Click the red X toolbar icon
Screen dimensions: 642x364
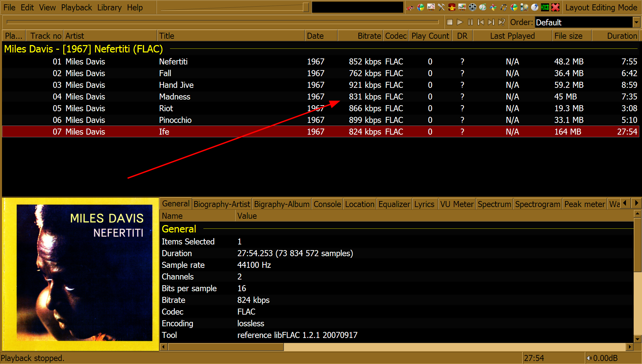tap(555, 7)
